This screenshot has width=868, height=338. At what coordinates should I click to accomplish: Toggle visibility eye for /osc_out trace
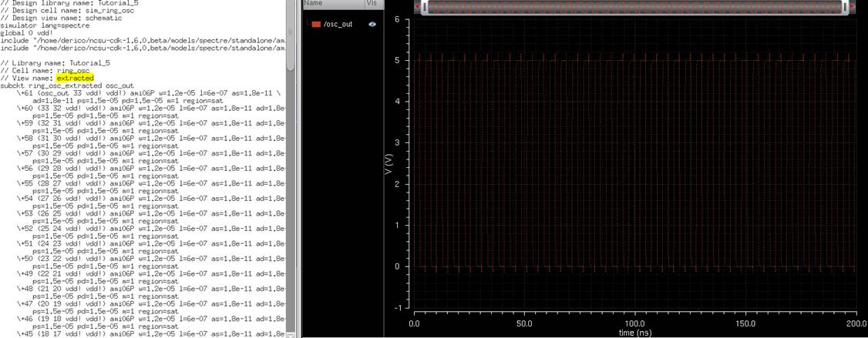tap(372, 25)
